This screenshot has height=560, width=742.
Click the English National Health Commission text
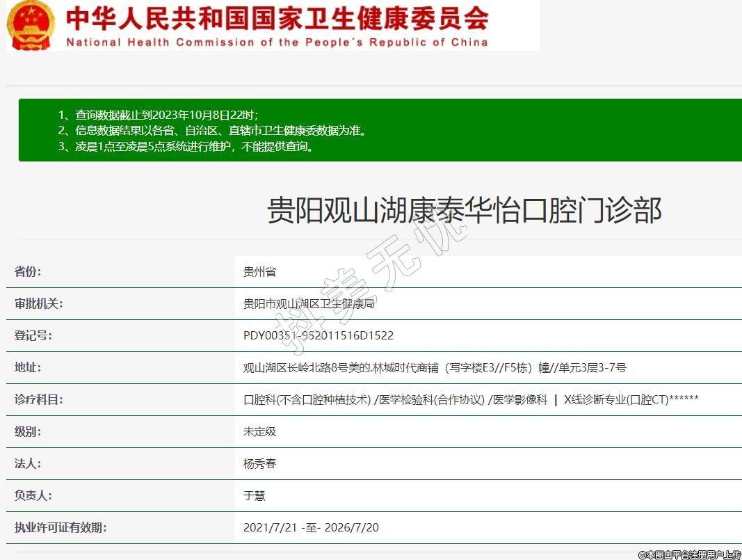click(277, 42)
